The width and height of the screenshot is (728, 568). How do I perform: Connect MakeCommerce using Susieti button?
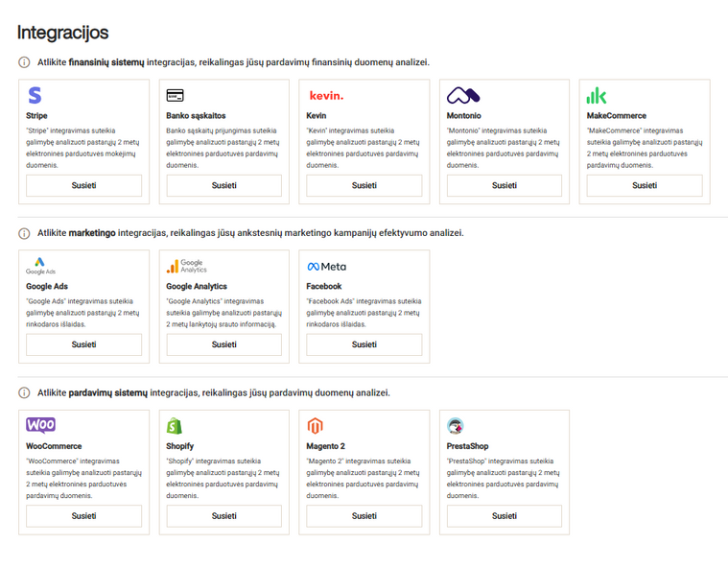[x=644, y=185]
